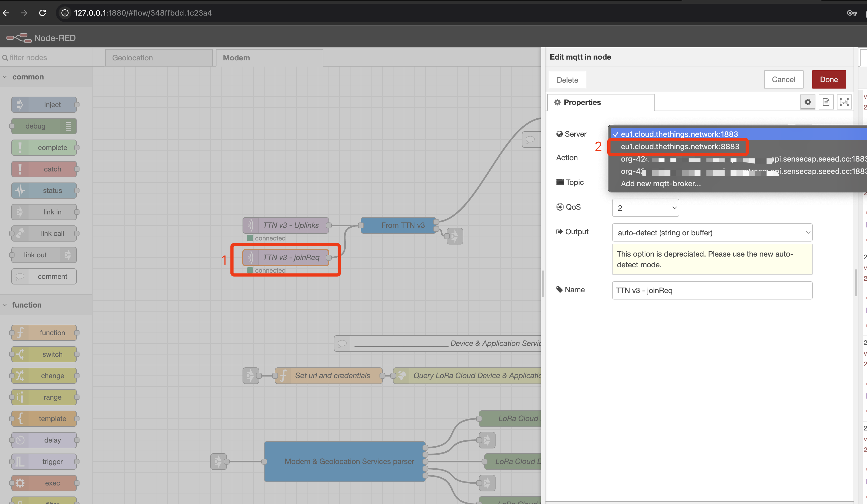This screenshot has width=867, height=504.
Task: Collapse the common palette section
Action: (x=5, y=77)
